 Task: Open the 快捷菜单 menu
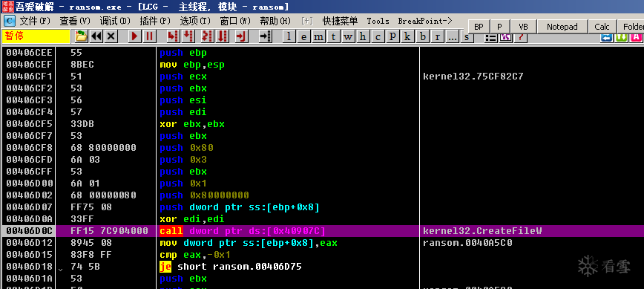click(340, 21)
